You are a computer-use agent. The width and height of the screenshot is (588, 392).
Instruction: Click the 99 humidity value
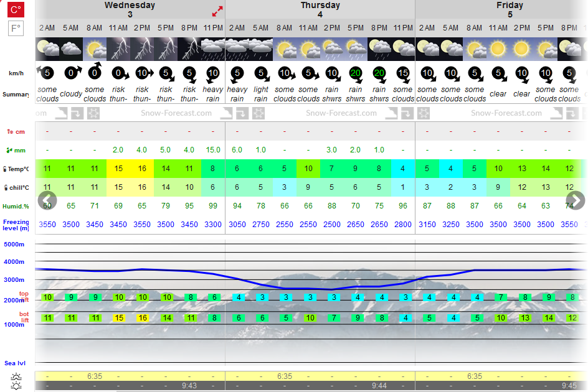tap(213, 206)
